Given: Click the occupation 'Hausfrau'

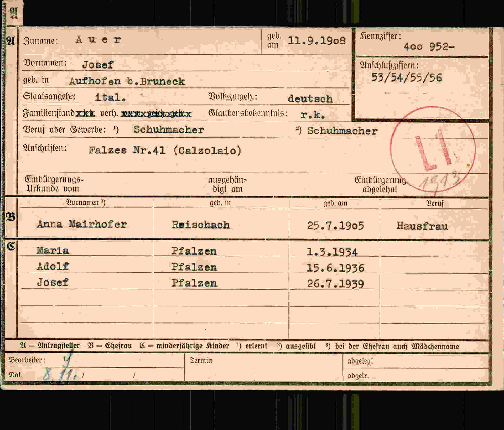Looking at the screenshot, I should [x=422, y=226].
